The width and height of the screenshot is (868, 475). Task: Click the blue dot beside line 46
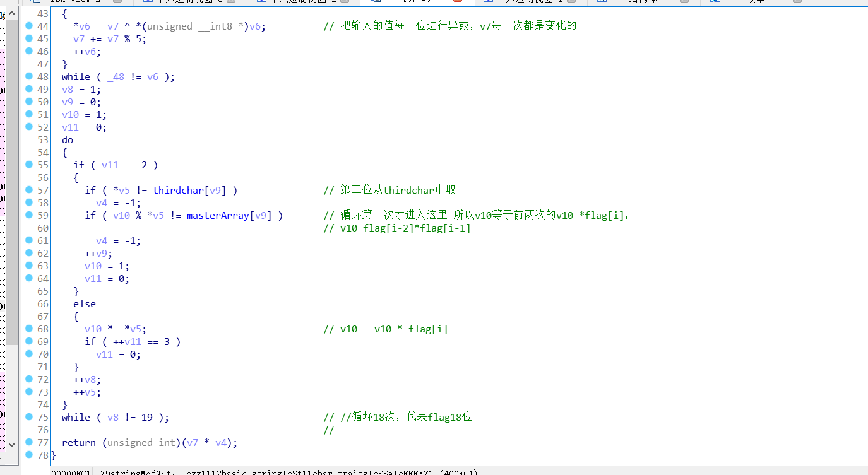[29, 51]
